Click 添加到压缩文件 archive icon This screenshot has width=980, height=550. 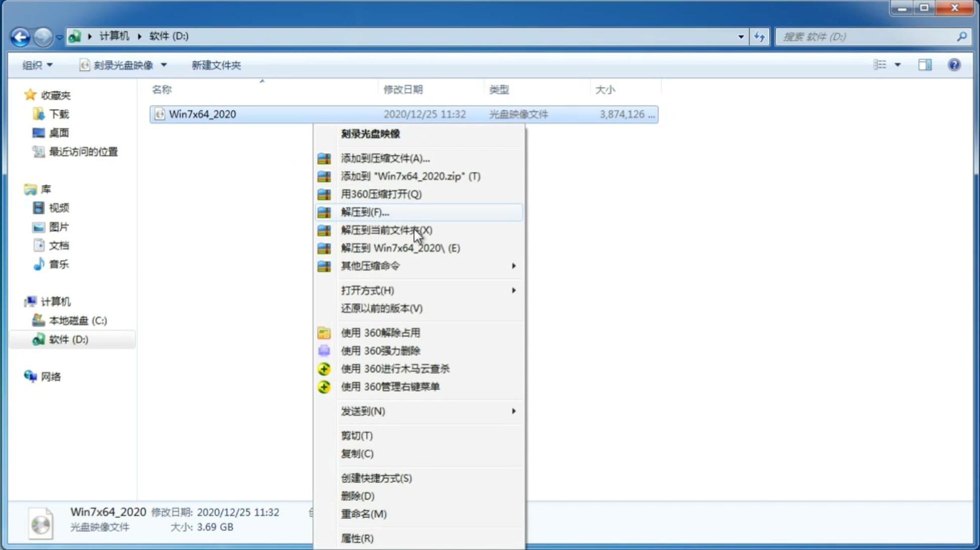click(x=324, y=158)
